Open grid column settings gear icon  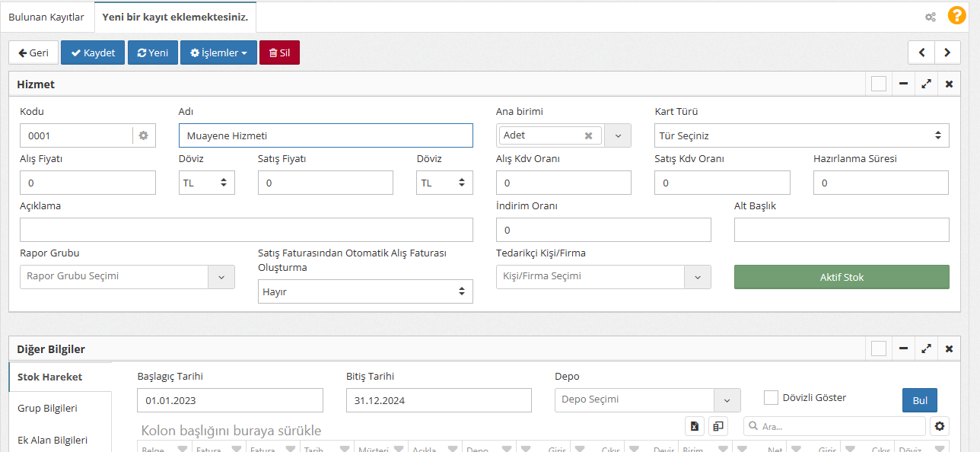click(940, 426)
